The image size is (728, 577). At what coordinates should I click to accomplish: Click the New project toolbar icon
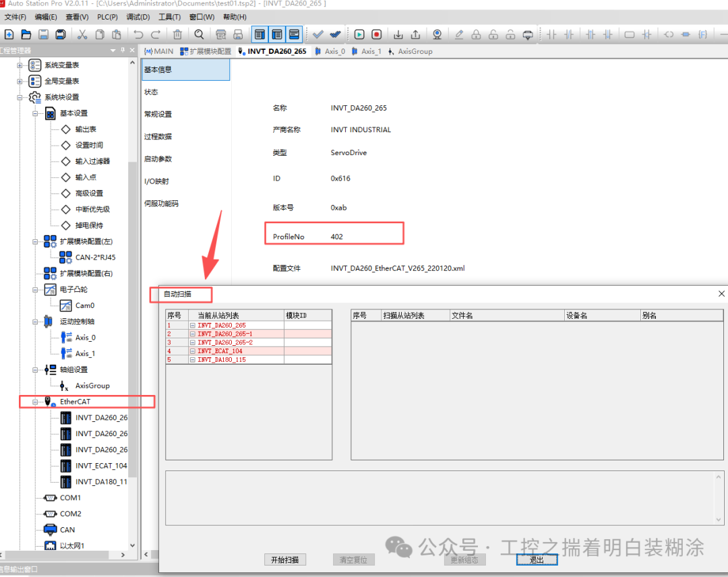click(x=9, y=34)
